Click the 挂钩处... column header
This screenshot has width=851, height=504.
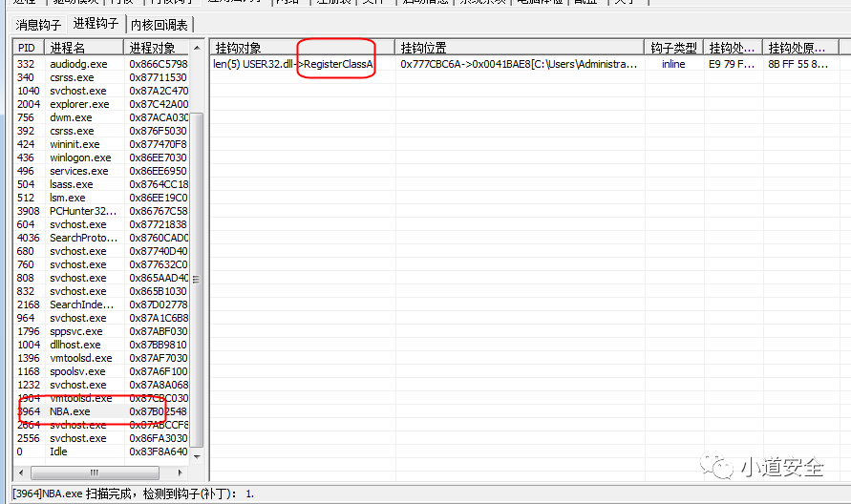point(733,48)
